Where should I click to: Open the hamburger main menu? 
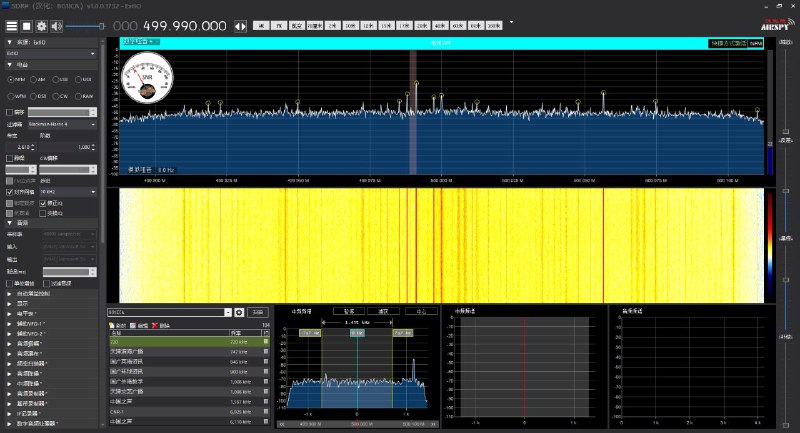(x=12, y=26)
